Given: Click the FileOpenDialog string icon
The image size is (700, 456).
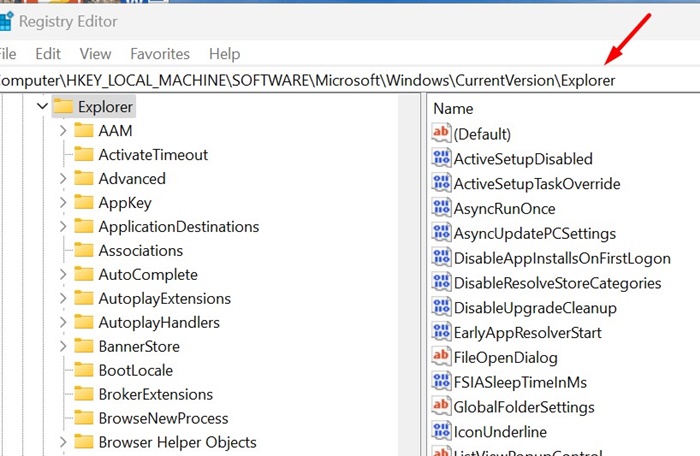Looking at the screenshot, I should coord(441,357).
